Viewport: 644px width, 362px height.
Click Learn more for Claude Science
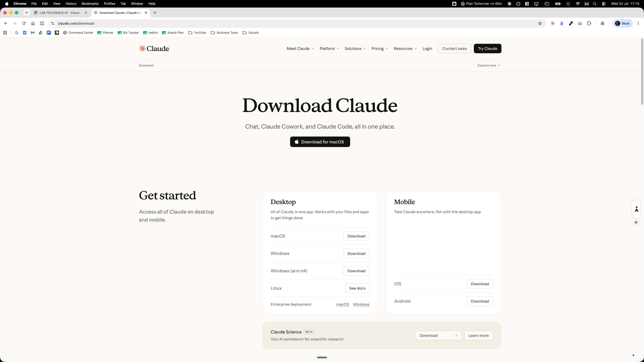pyautogui.click(x=478, y=335)
